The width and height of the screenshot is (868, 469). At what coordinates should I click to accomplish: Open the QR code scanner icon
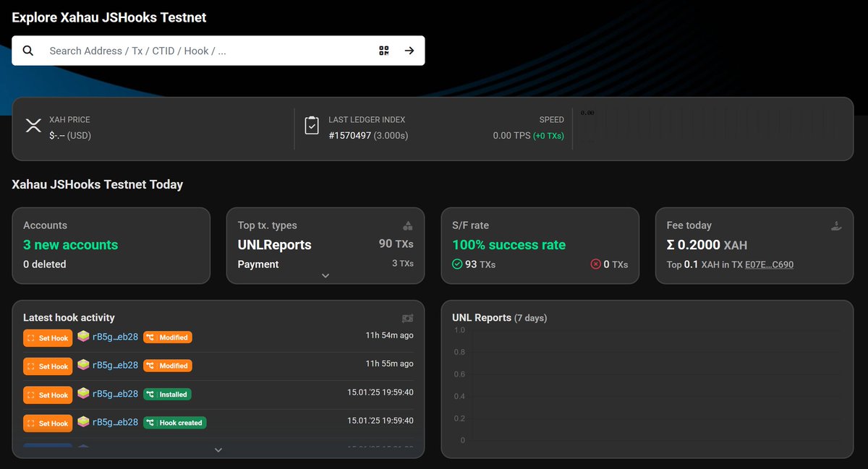click(384, 51)
